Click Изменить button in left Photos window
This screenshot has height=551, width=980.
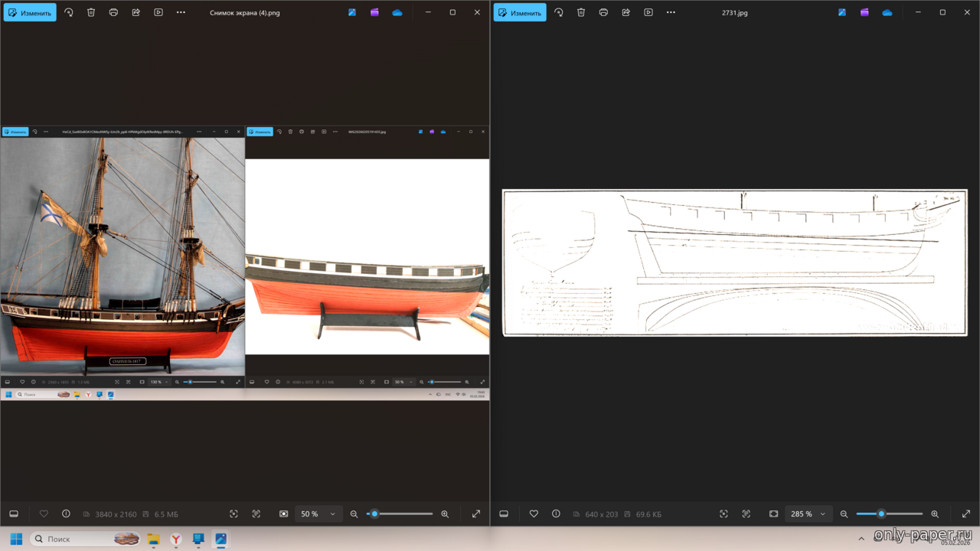[30, 13]
